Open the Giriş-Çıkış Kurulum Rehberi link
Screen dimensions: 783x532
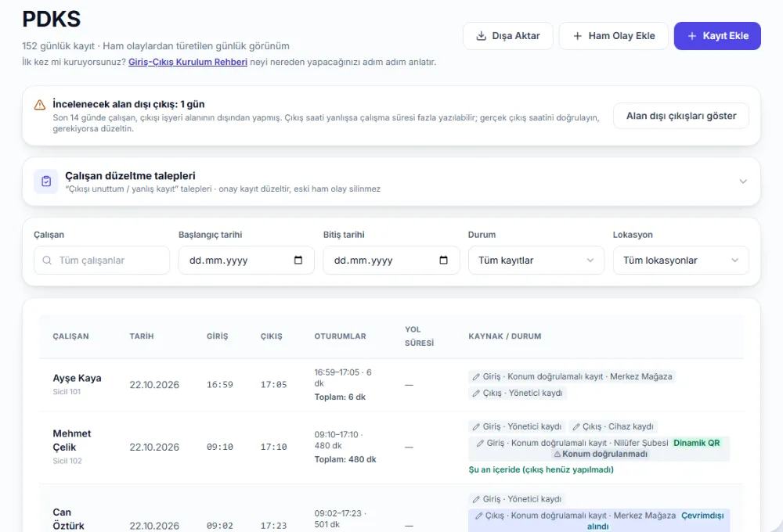(x=188, y=62)
